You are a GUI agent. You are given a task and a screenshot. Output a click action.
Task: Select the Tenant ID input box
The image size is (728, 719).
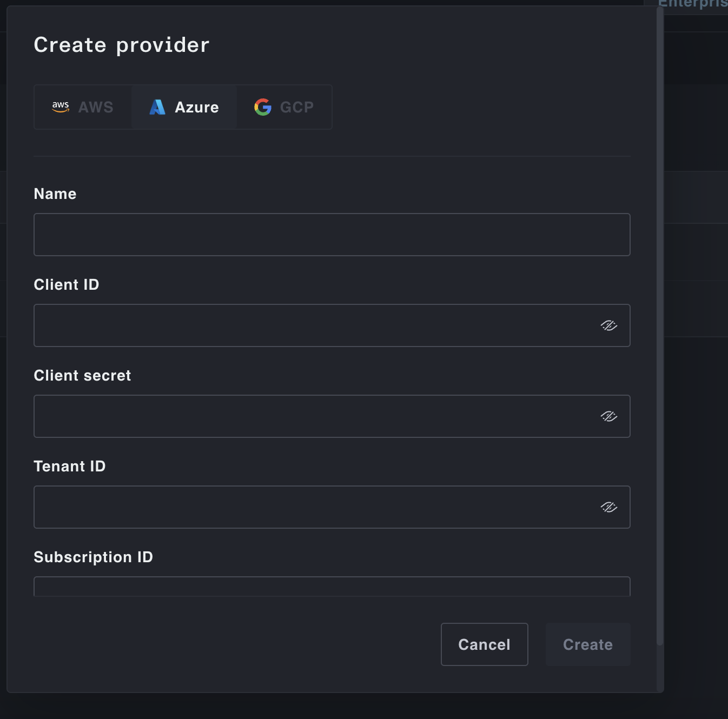[314, 507]
